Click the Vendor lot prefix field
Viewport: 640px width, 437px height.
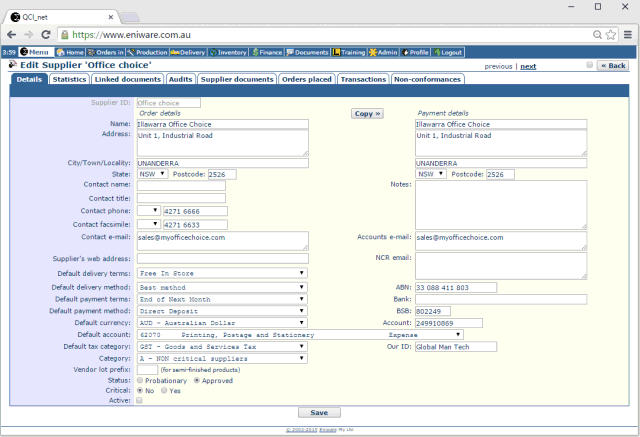147,370
